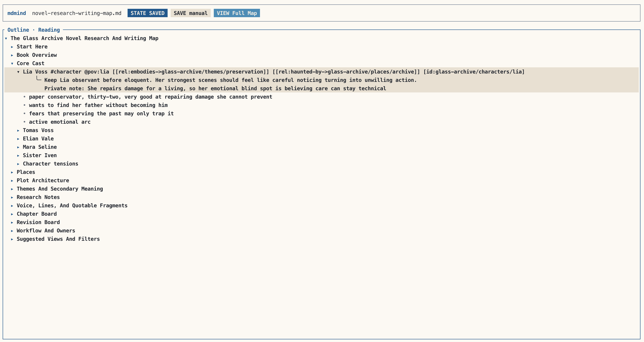Expand the Tomas Voss node
Screen dimensions: 644x342
(18, 130)
